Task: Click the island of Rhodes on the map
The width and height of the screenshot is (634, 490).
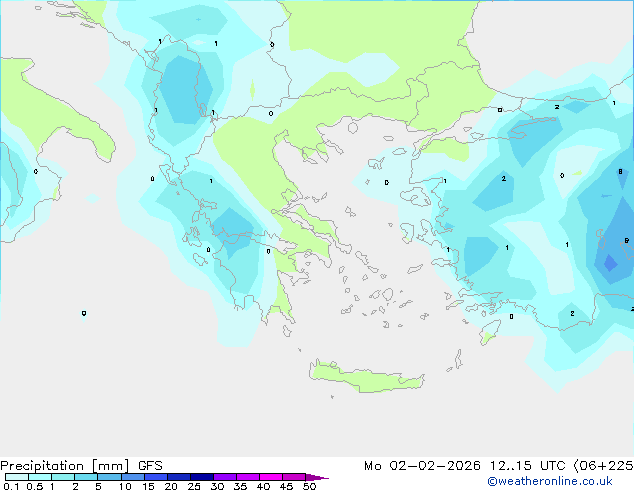Action: 490,332
